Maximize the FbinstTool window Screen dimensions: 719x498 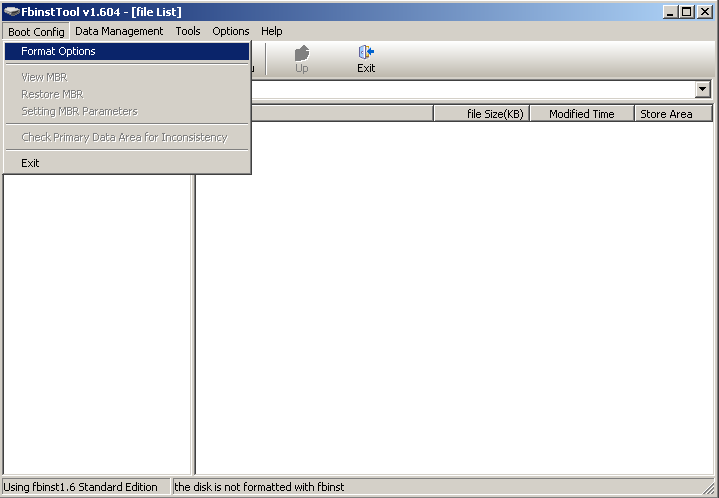click(687, 12)
